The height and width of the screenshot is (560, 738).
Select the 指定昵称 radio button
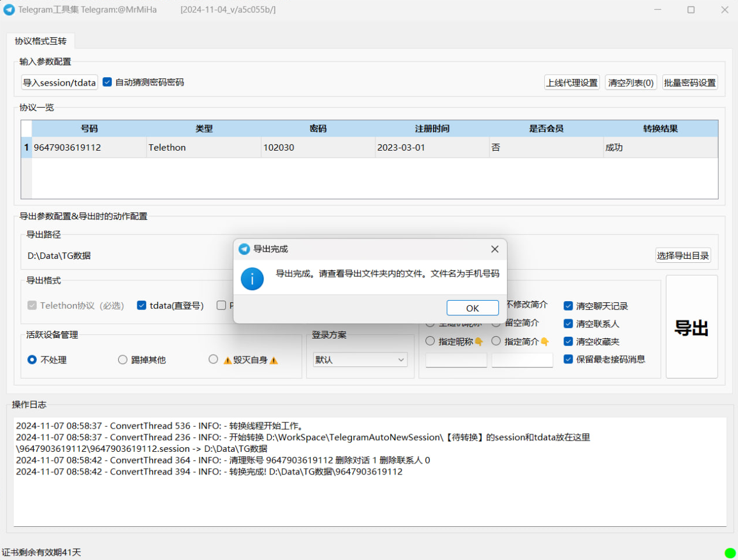[x=430, y=341]
